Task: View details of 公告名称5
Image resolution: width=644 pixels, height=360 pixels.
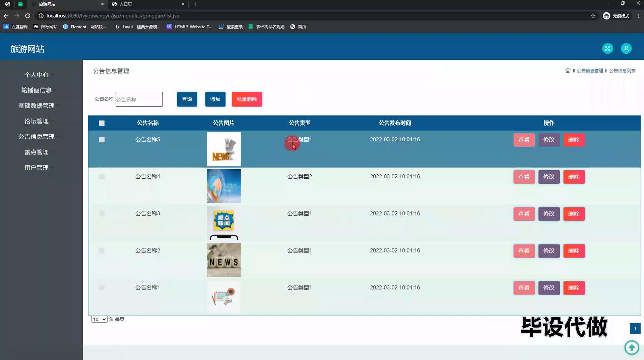Action: 524,140
